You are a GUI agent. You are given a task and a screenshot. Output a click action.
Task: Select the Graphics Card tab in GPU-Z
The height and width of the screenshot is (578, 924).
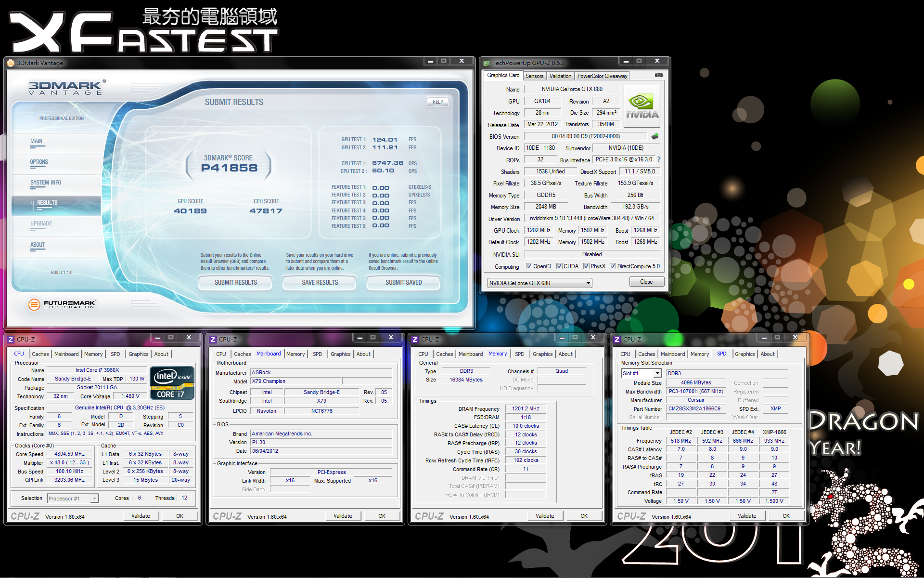click(503, 75)
